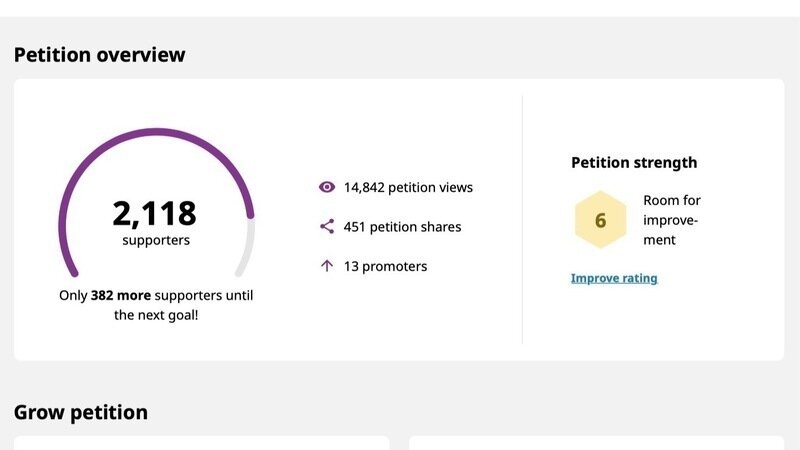This screenshot has width=800, height=450.
Task: Click the Grow petition heading
Action: point(81,412)
